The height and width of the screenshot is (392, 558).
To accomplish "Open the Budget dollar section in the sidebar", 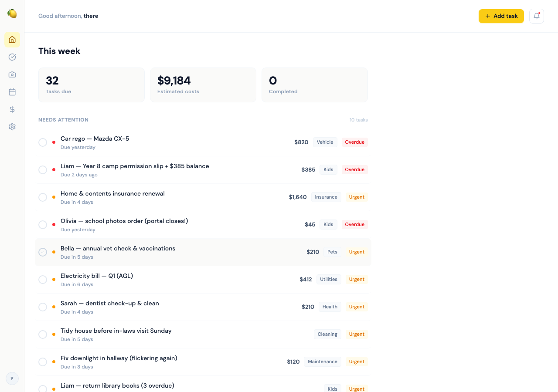I will point(12,109).
